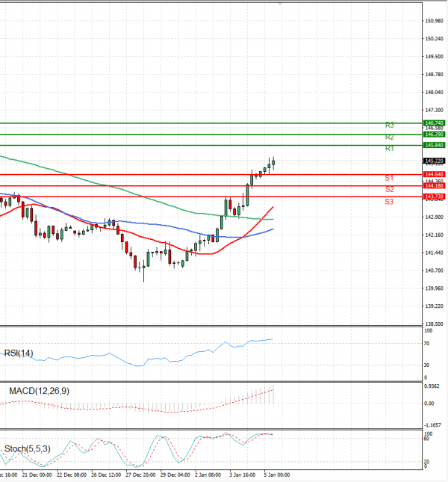Click the 150.240 price axis value
Viewport: 448px width, 482px height.
pos(434,39)
